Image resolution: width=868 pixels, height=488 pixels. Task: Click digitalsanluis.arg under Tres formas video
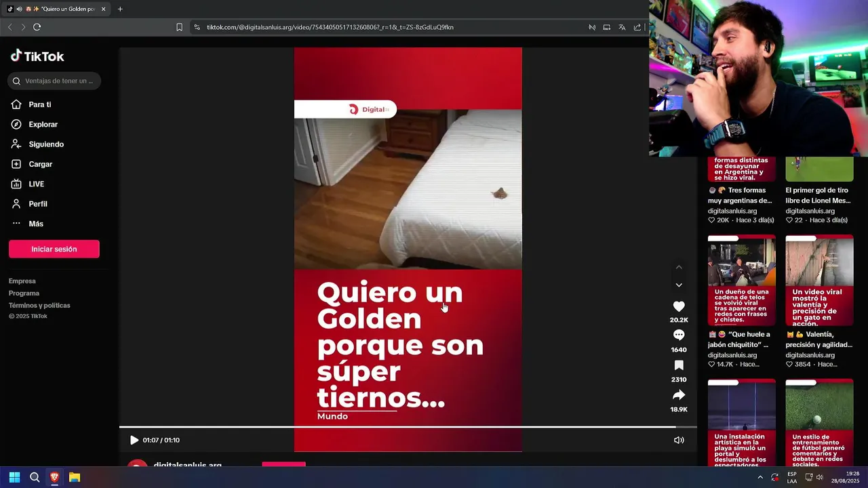tap(732, 211)
